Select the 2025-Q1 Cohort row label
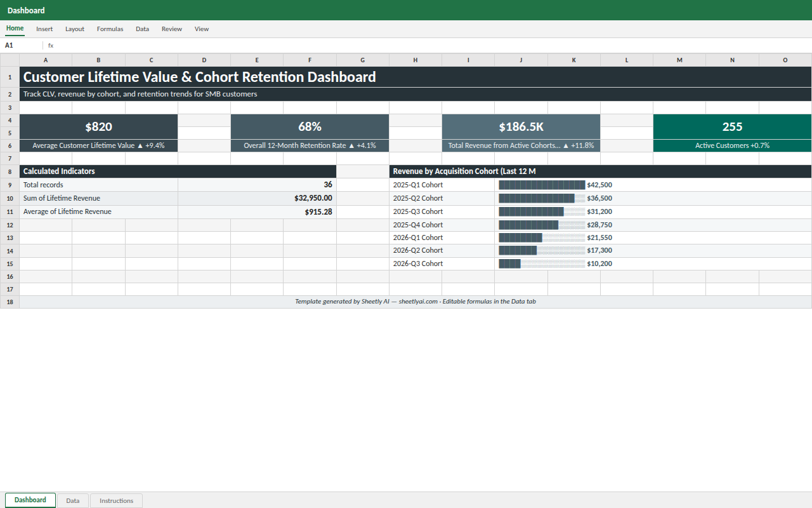The width and height of the screenshot is (812, 508). [x=442, y=185]
